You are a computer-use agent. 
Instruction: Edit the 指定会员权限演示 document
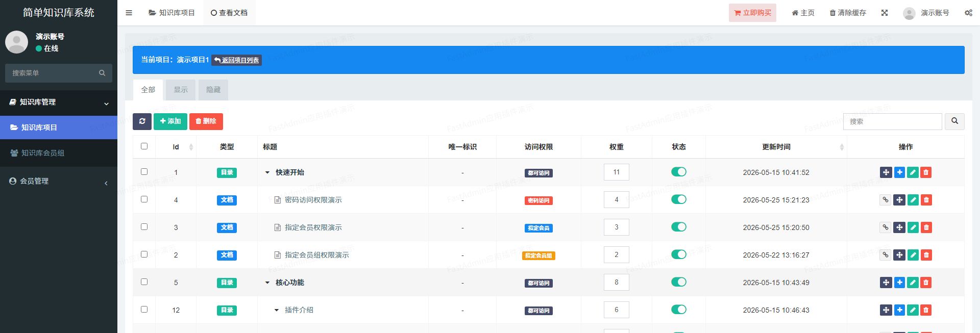point(913,227)
